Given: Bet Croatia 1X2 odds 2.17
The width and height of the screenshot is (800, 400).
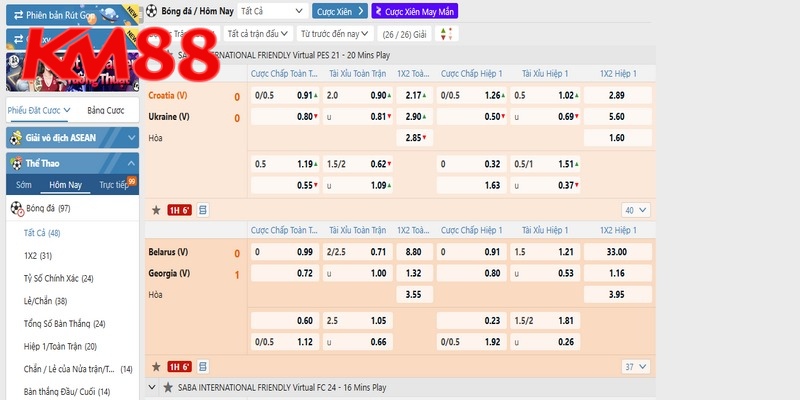Looking at the screenshot, I should 414,95.
